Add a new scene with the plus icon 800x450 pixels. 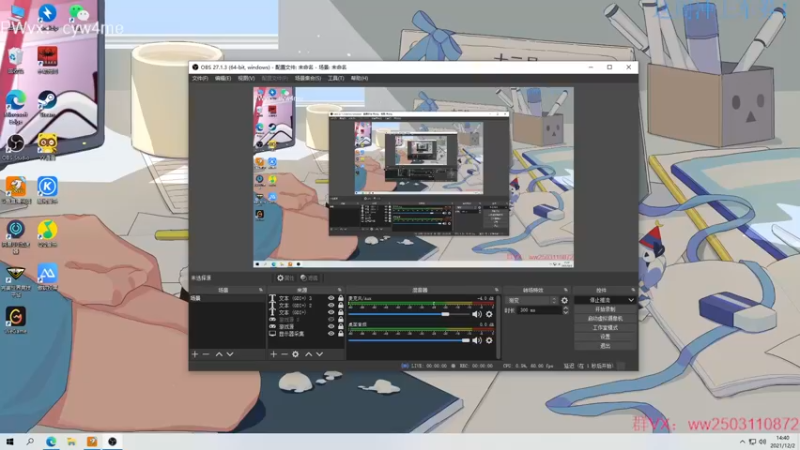click(x=195, y=354)
